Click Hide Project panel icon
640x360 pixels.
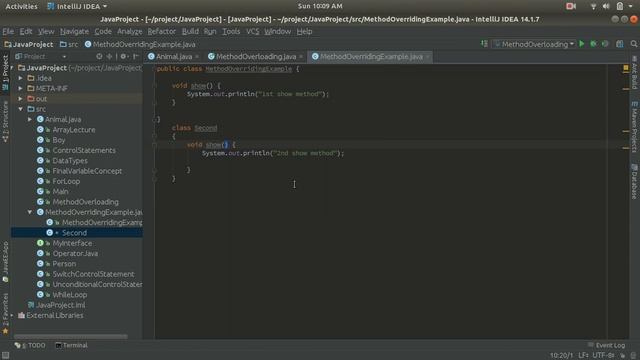click(136, 56)
